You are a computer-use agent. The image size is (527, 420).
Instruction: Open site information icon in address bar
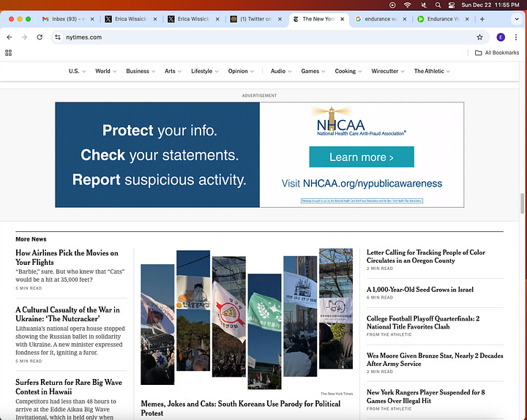click(x=58, y=37)
